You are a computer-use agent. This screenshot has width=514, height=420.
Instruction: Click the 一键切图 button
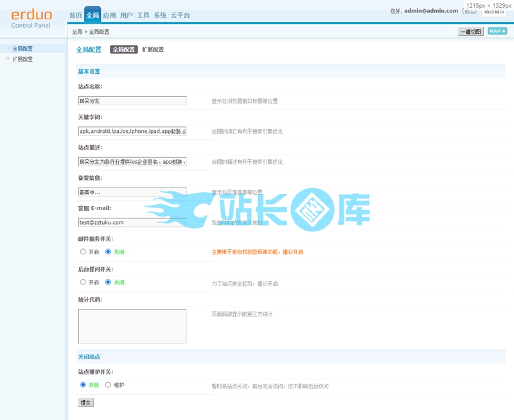[470, 31]
